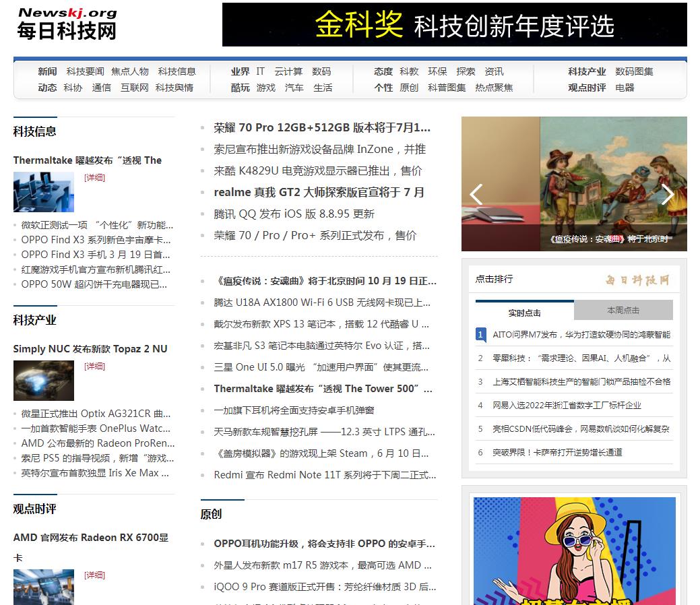Click [详细] link beside Thermaltake thumbnail
The height and width of the screenshot is (605, 700).
coord(94,178)
